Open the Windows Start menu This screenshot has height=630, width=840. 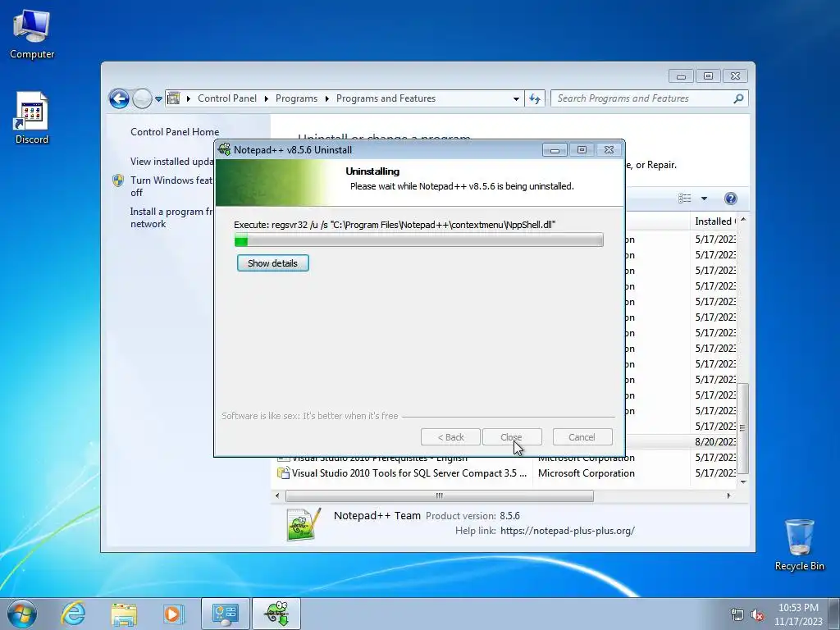coord(22,614)
